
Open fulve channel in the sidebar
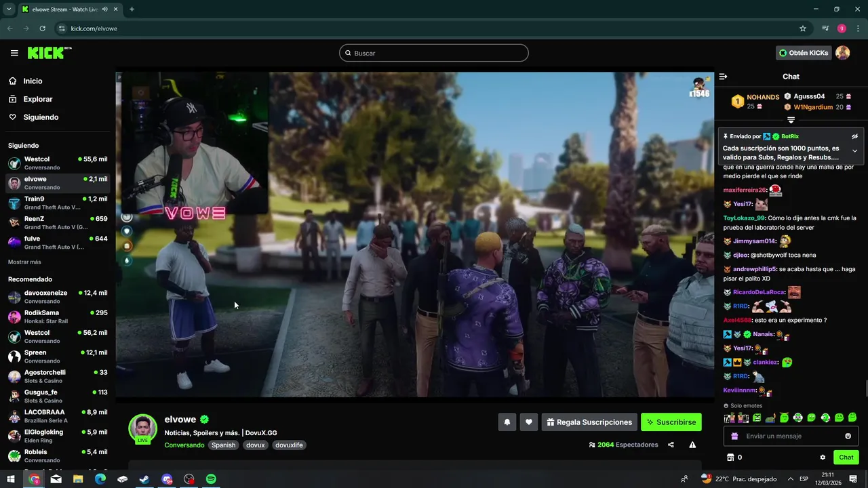(x=58, y=243)
